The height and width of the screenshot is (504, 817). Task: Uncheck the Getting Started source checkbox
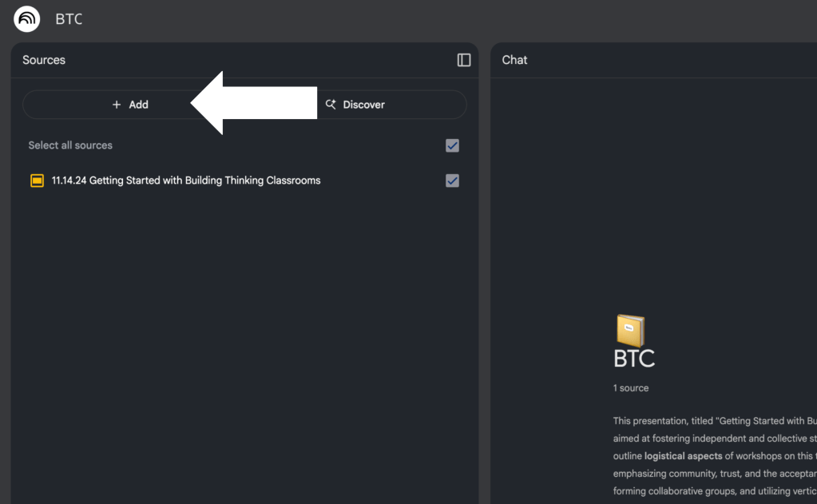pos(452,181)
